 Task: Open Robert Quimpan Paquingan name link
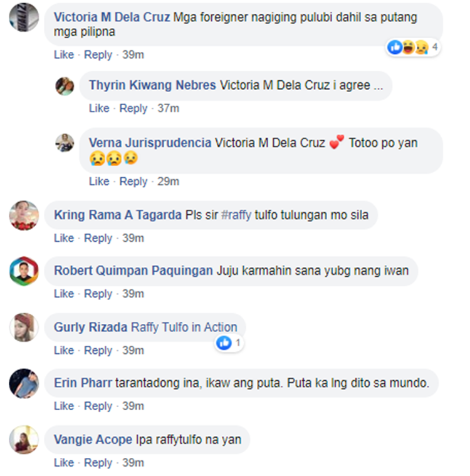click(x=133, y=271)
